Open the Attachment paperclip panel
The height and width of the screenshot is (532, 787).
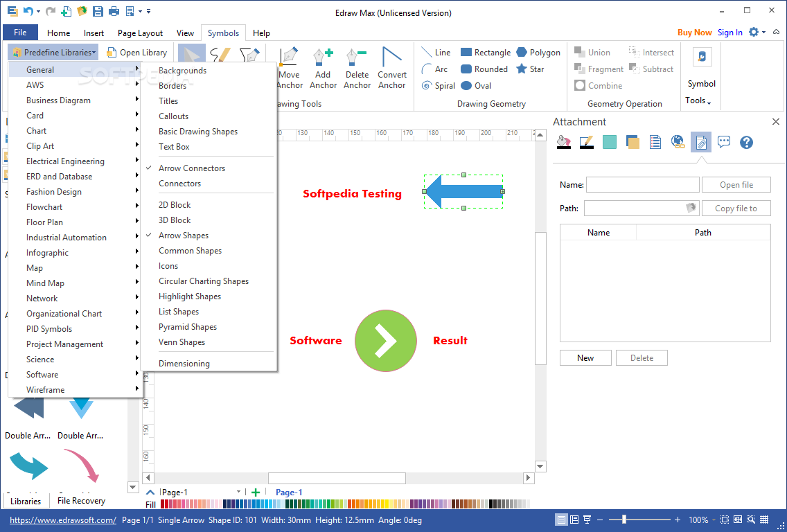point(700,143)
